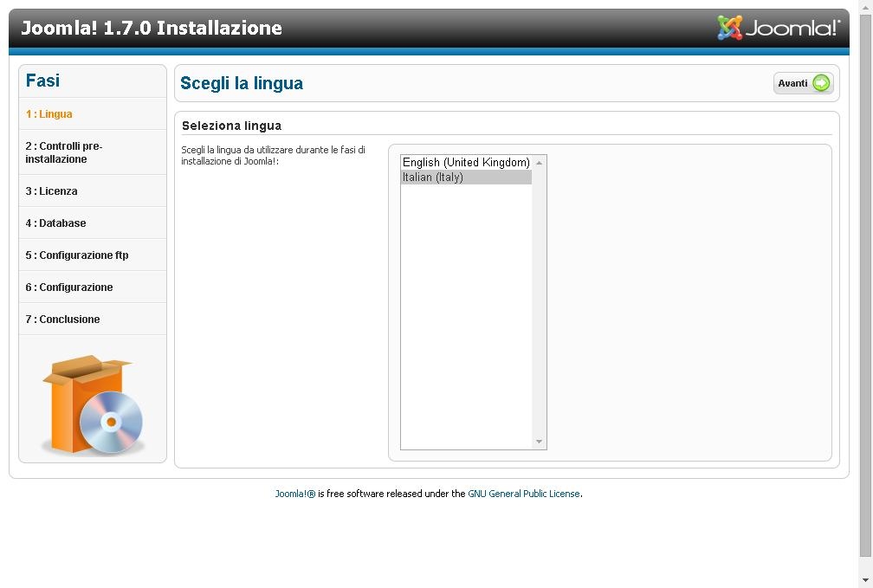Click the language list scroll down arrow
The width and height of the screenshot is (873, 588).
click(539, 442)
